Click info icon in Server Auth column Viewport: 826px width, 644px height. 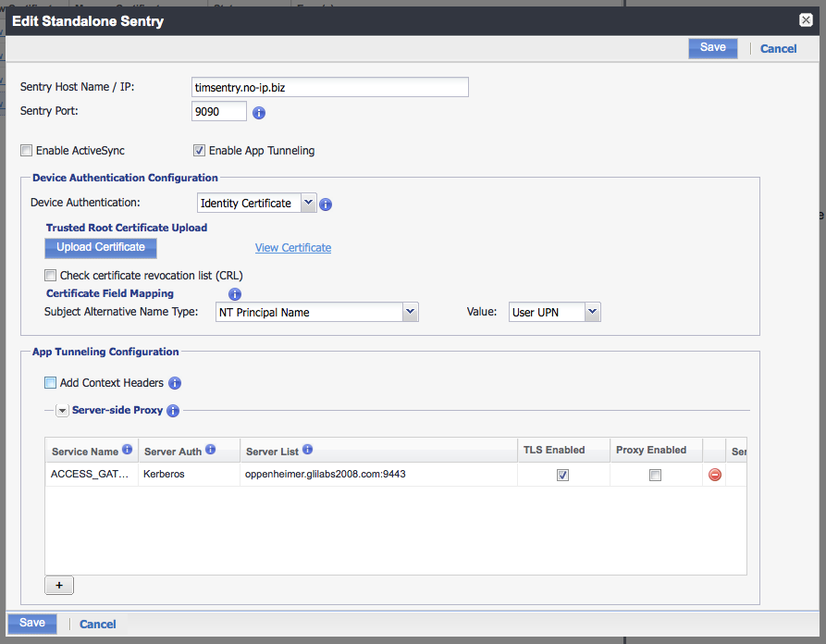click(210, 450)
